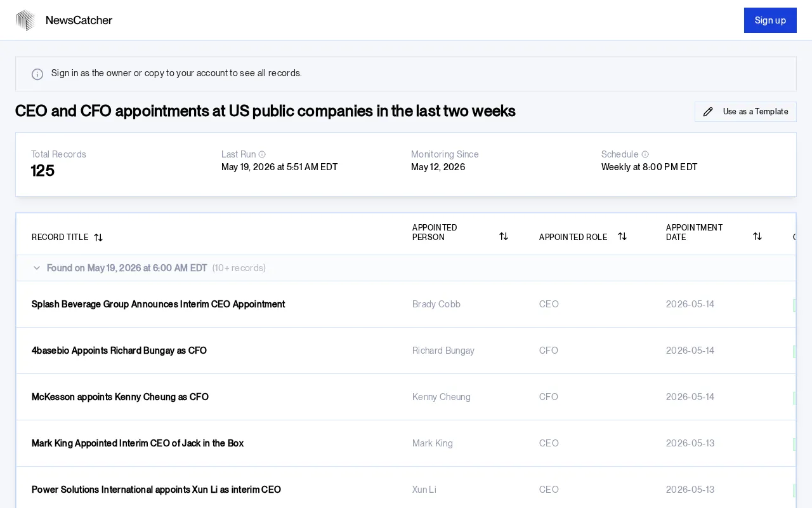
Task: Click pencil icon on Use as a Template
Action: pyautogui.click(x=708, y=112)
